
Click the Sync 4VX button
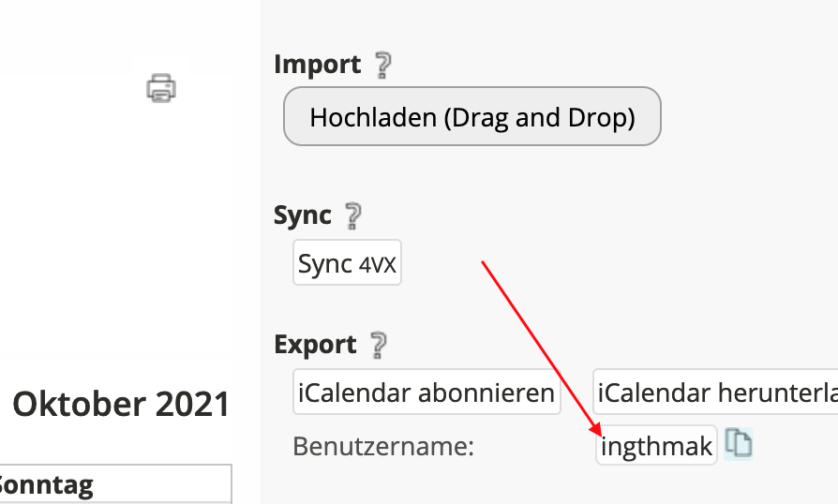click(347, 264)
